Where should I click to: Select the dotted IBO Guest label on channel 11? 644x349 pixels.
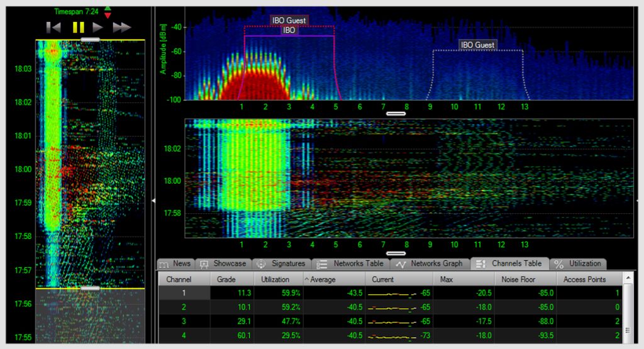click(477, 45)
